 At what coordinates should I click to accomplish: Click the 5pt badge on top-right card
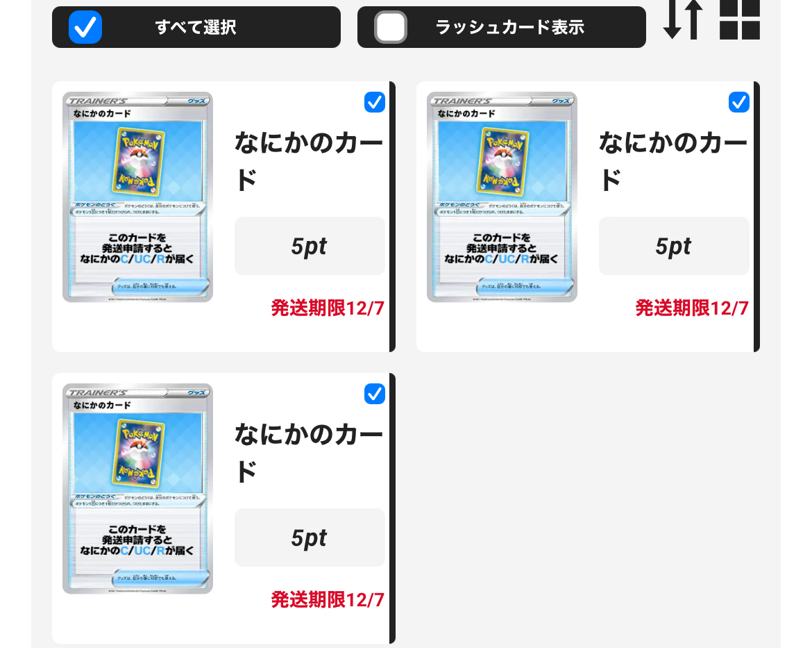coord(674,246)
